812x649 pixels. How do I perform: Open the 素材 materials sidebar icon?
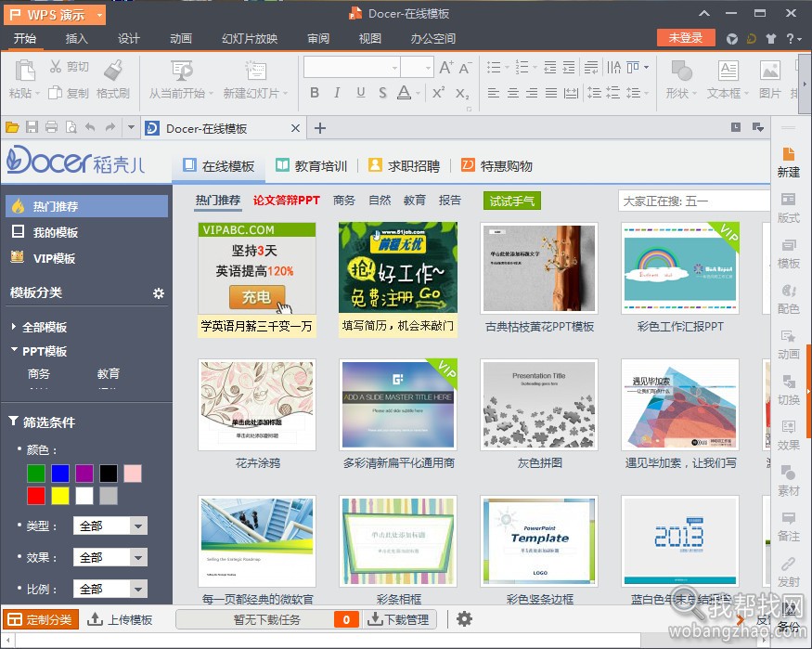[788, 473]
